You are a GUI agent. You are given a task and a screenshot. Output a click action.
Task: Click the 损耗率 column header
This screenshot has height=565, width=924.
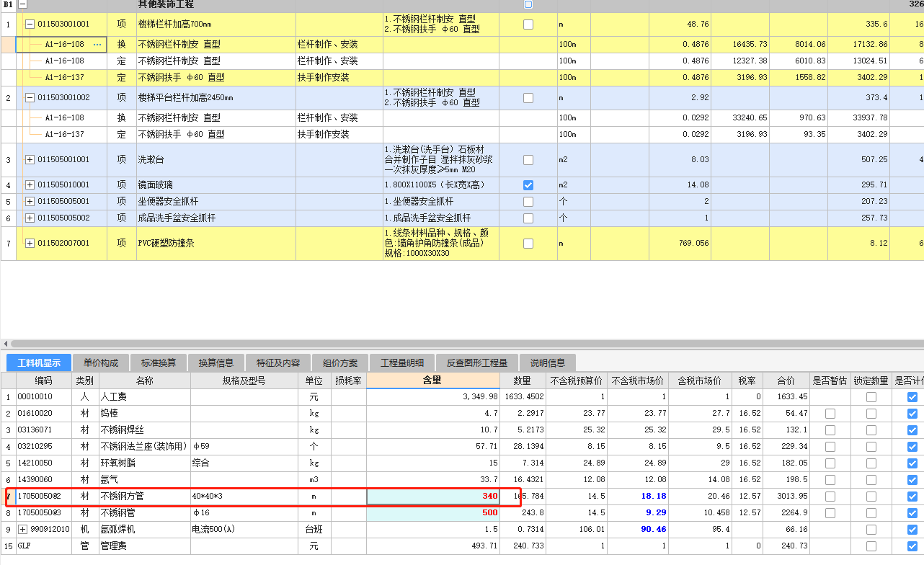click(349, 381)
